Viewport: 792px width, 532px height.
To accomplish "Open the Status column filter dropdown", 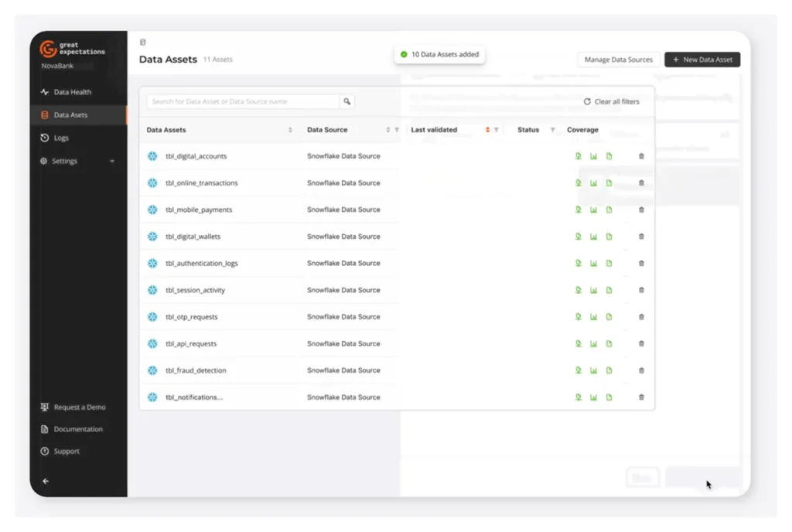I will [552, 130].
